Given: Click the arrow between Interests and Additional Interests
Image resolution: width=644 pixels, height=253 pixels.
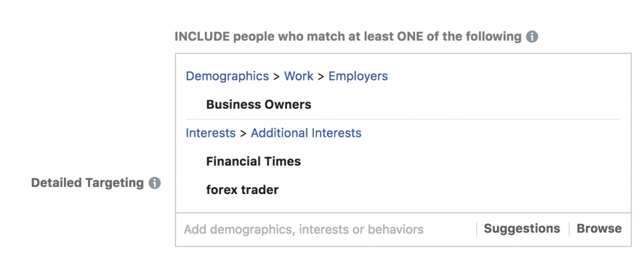Looking at the screenshot, I should coord(243,133).
